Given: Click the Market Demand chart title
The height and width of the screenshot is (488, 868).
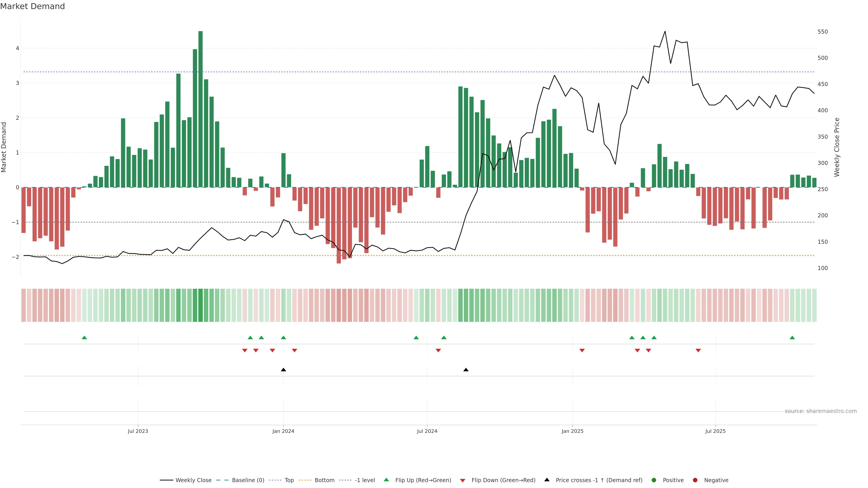Looking at the screenshot, I should pos(32,6).
